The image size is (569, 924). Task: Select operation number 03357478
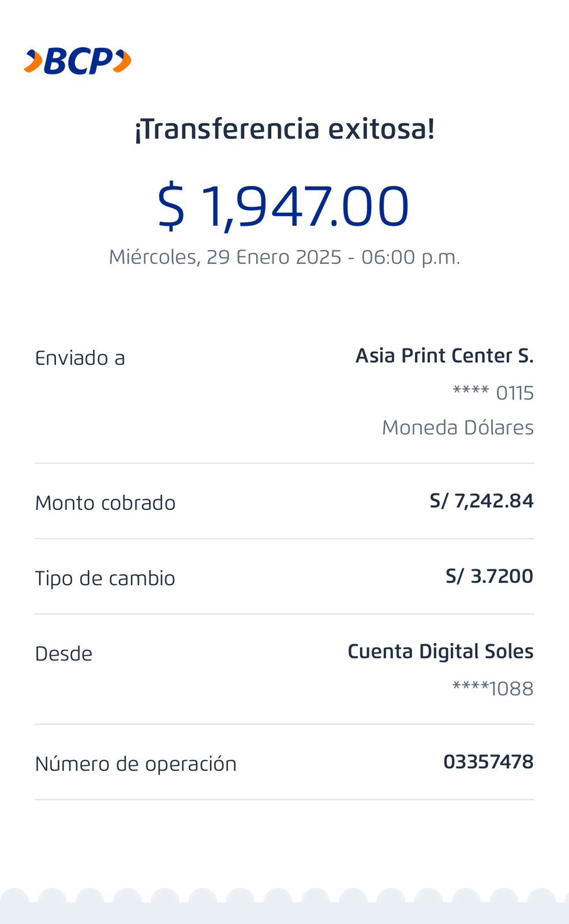[488, 762]
